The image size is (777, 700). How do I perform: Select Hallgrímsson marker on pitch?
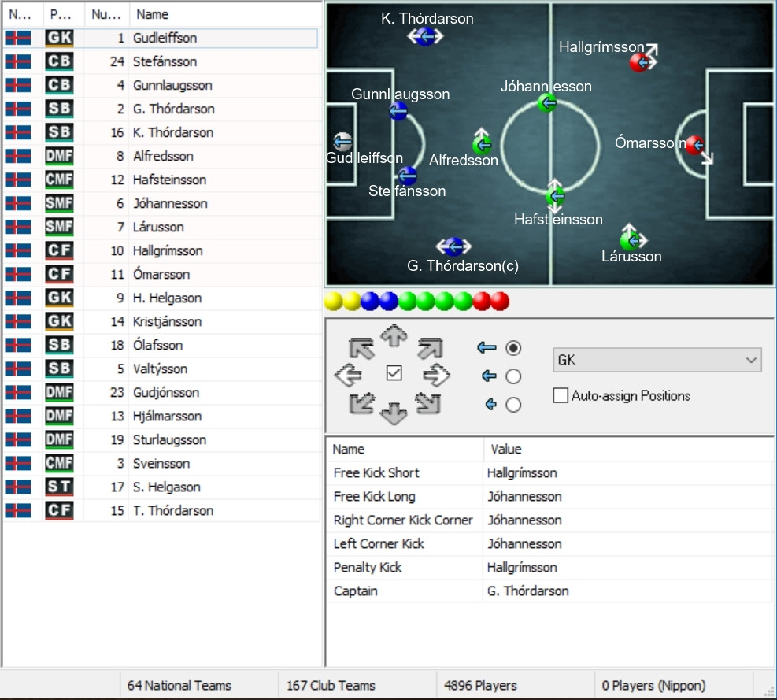coord(639,62)
